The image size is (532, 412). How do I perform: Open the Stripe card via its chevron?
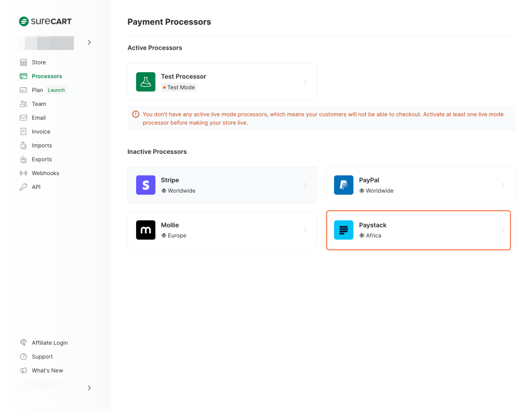[305, 185]
